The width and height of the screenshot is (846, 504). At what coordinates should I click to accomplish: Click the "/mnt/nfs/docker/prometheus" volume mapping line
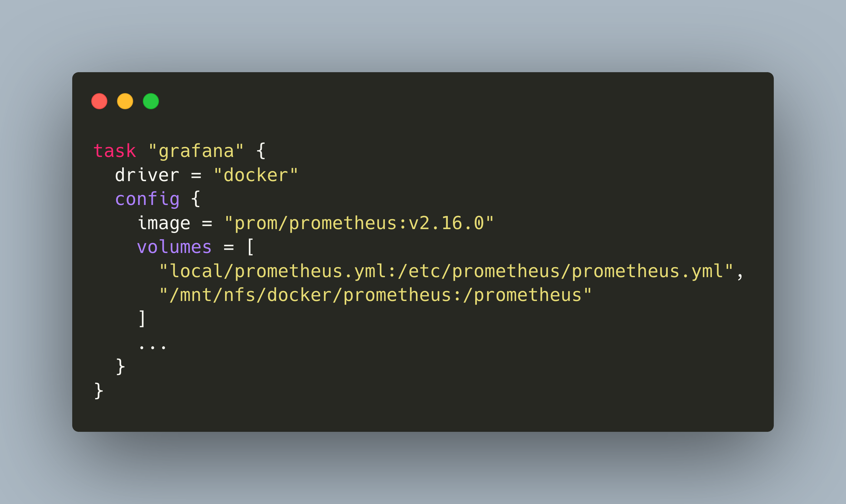point(375,295)
